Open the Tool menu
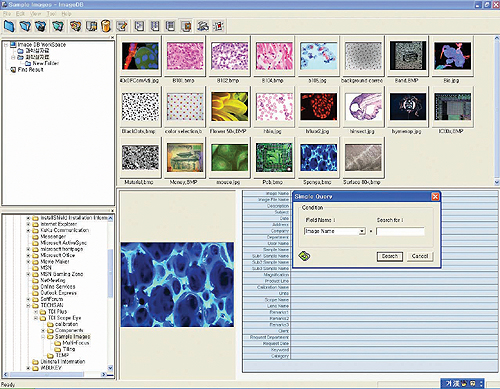The height and width of the screenshot is (389, 500). tap(51, 14)
